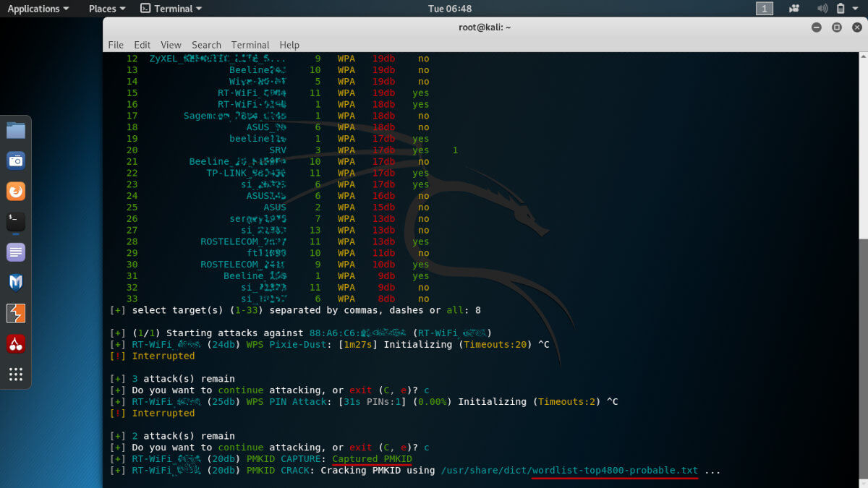The image size is (868, 488).
Task: Select workspace 1 indicator
Action: click(x=765, y=9)
